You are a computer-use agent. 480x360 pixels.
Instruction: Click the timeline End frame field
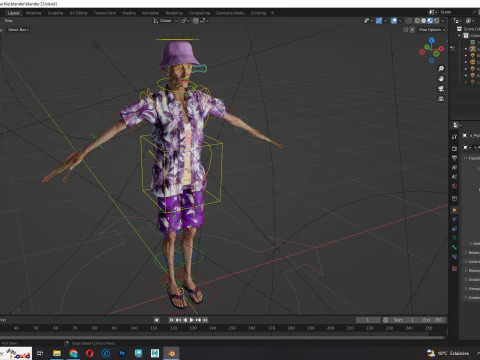click(x=432, y=320)
